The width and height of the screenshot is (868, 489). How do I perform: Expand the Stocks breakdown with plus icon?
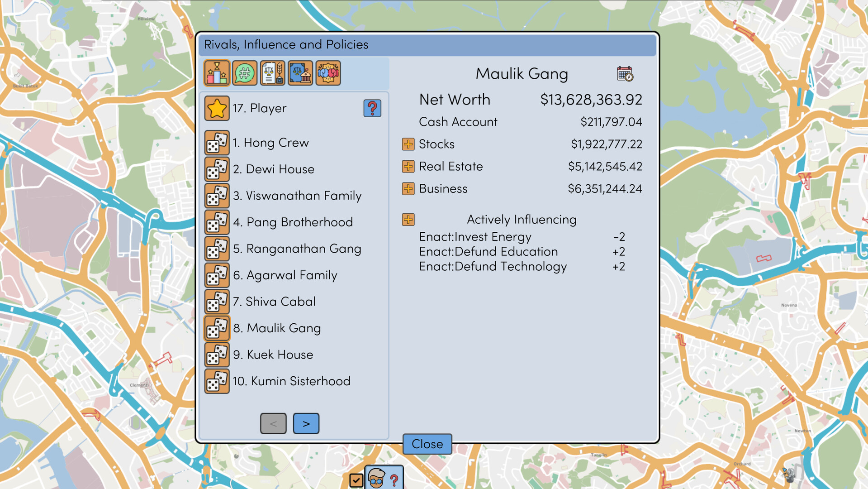tap(407, 144)
